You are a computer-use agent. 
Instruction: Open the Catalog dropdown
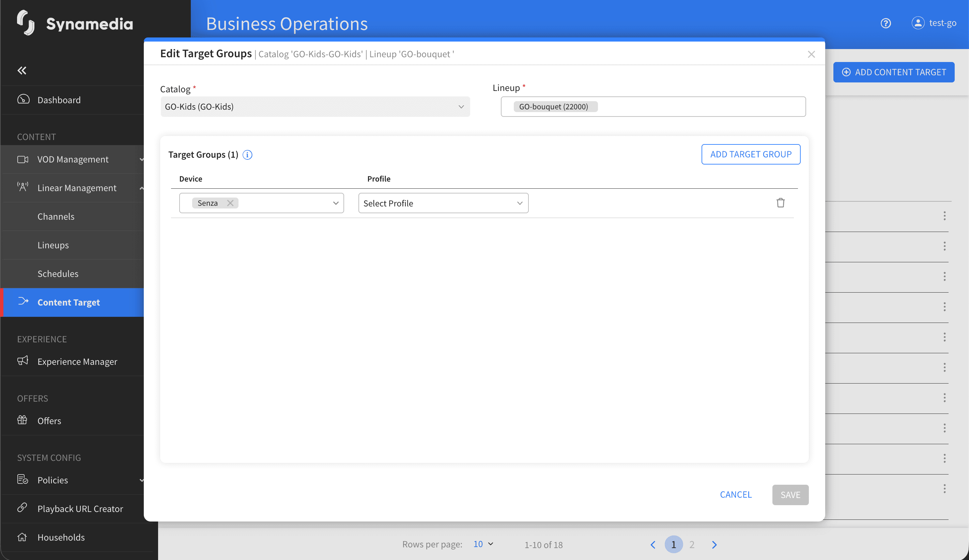click(315, 107)
